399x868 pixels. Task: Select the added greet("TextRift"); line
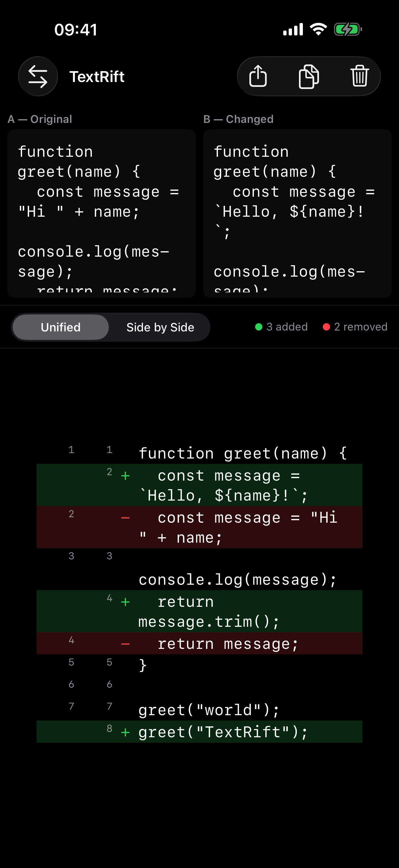click(x=199, y=732)
